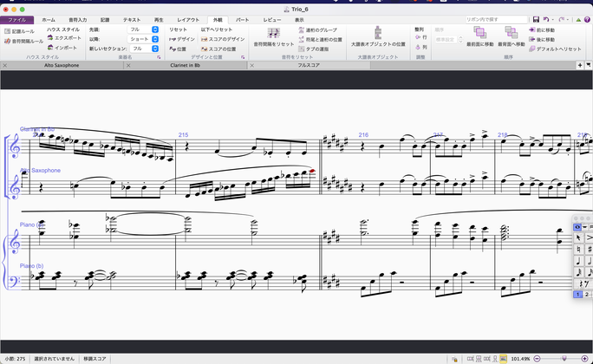Switch to the Clarinet in Bb document tab
The height and width of the screenshot is (364, 593).
(x=185, y=65)
